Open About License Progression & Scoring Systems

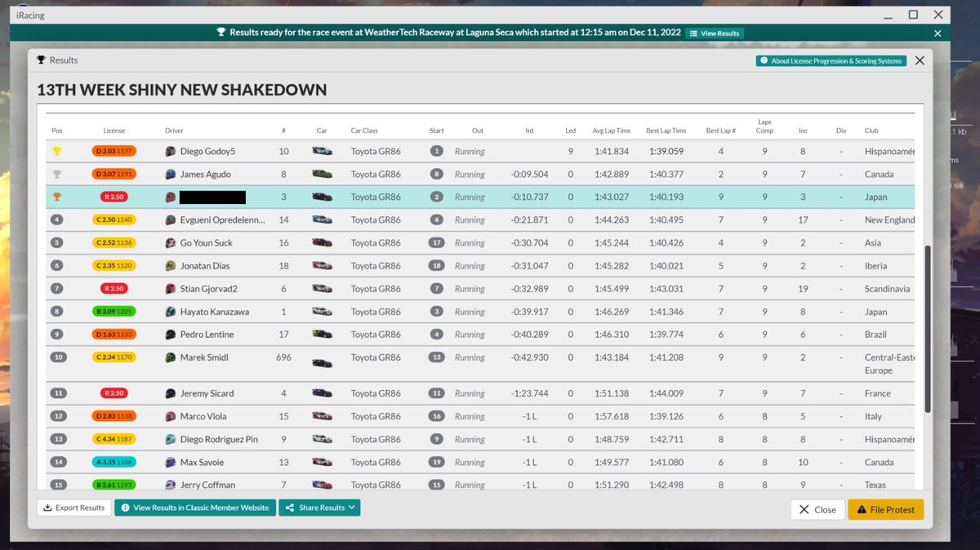[x=831, y=60]
